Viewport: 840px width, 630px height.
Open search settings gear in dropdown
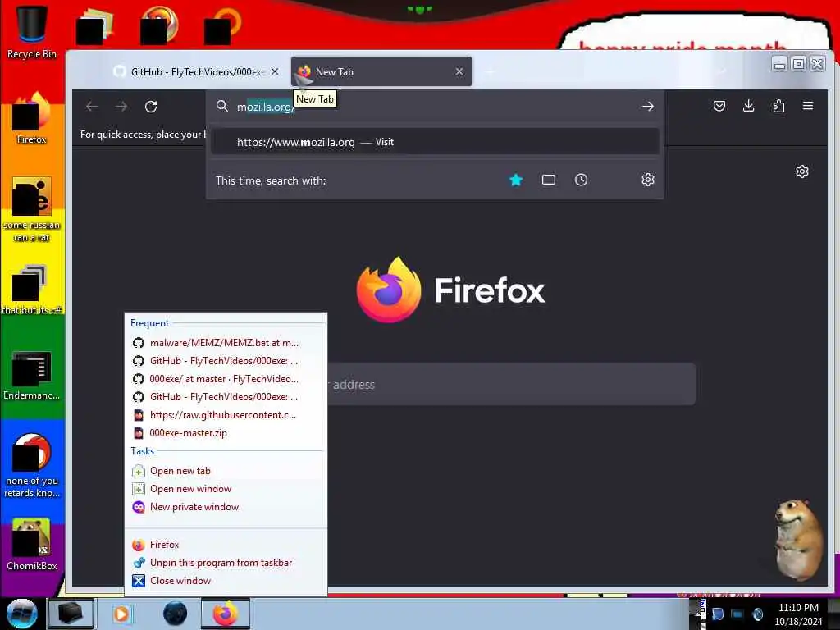pos(648,180)
